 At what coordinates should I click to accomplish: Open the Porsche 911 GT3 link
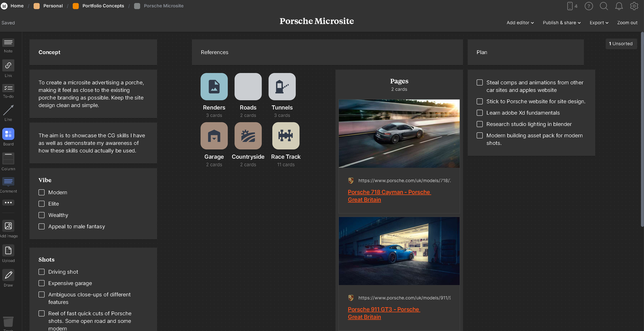384,313
